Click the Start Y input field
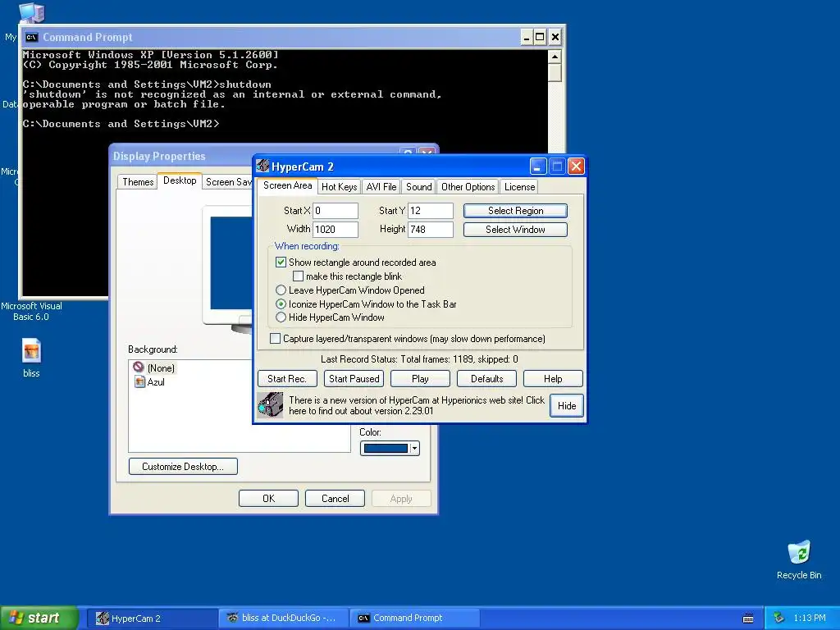 click(x=430, y=211)
